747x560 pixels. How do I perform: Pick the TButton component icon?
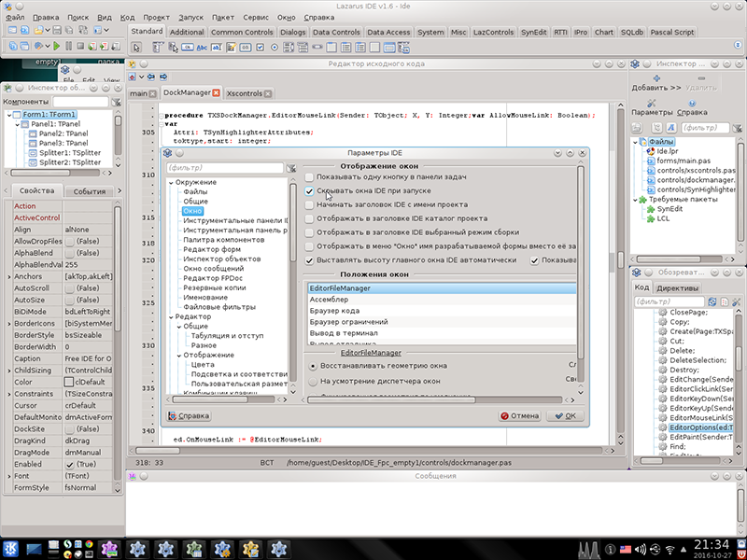pyautogui.click(x=188, y=48)
